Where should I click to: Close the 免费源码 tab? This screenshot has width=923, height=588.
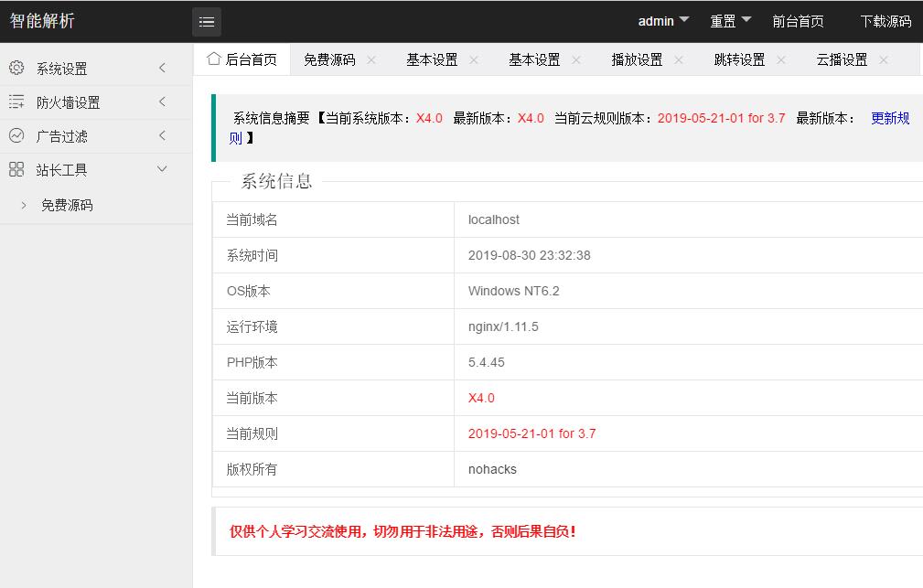pyautogui.click(x=371, y=60)
